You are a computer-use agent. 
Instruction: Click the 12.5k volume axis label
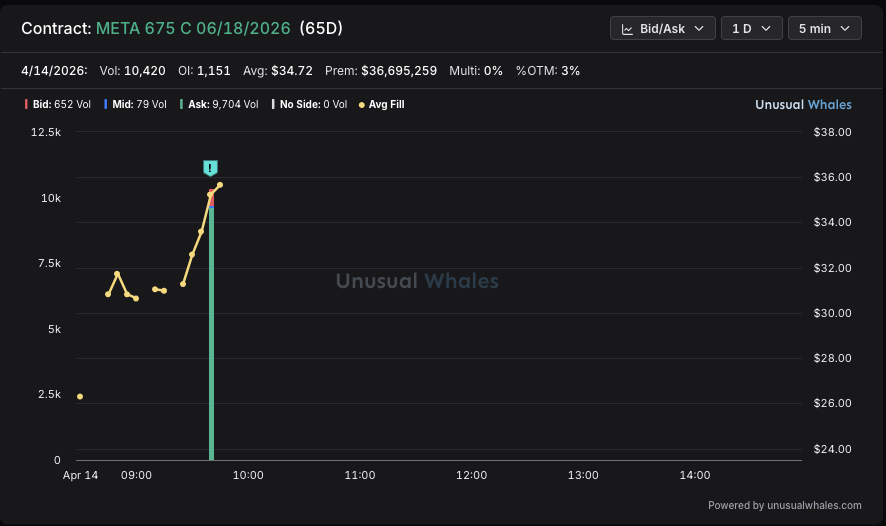tap(46, 132)
